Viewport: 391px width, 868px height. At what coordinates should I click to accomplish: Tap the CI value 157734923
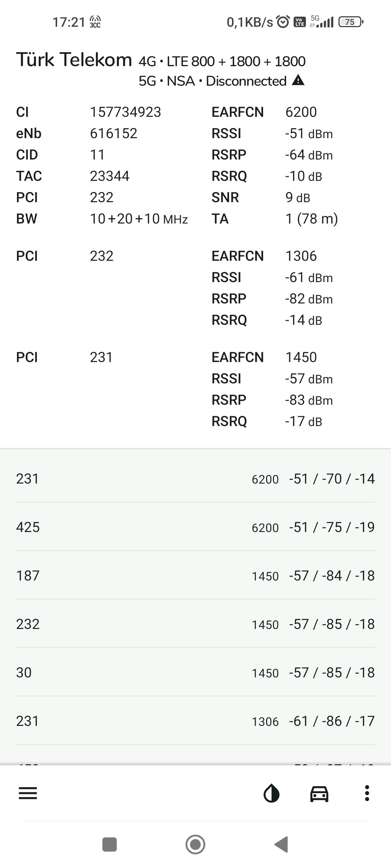click(x=125, y=112)
